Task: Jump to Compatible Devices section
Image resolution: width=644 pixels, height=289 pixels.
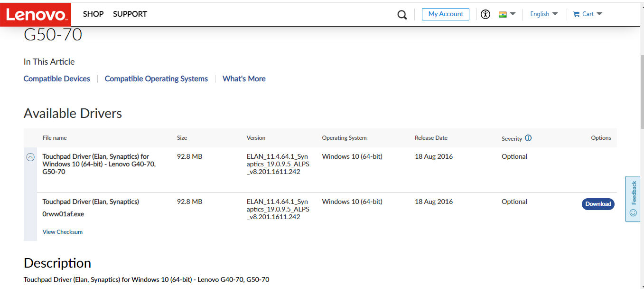Action: click(57, 79)
